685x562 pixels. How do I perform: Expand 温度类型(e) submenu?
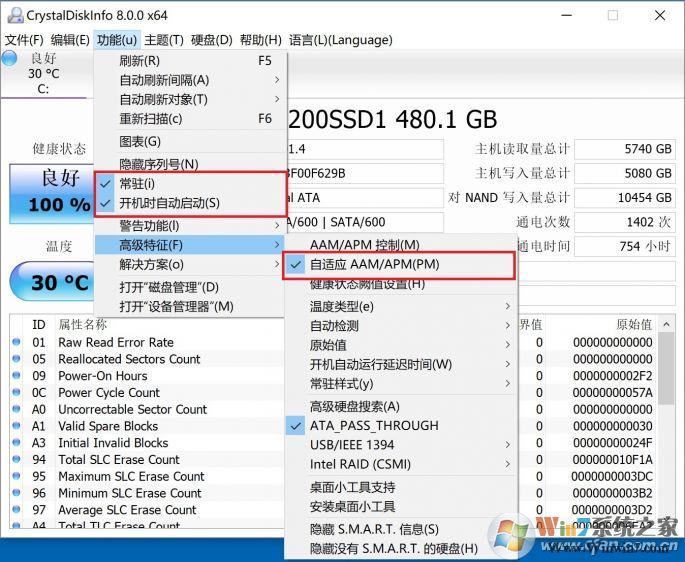point(400,306)
